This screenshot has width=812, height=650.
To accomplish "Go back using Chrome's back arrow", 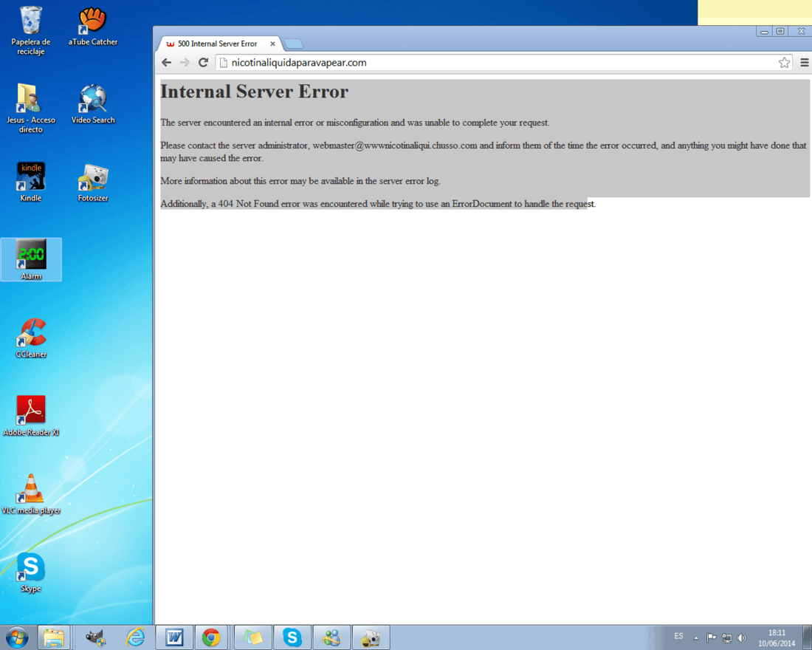I will [x=166, y=63].
